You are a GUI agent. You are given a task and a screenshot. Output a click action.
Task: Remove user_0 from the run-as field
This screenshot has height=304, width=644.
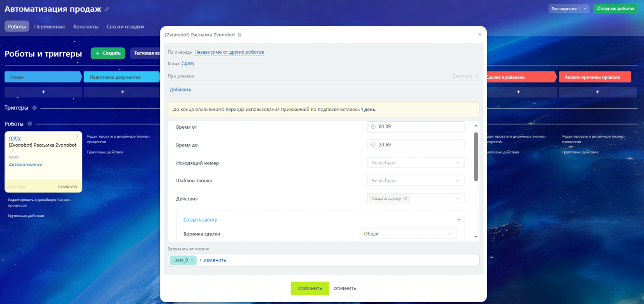[x=192, y=260]
